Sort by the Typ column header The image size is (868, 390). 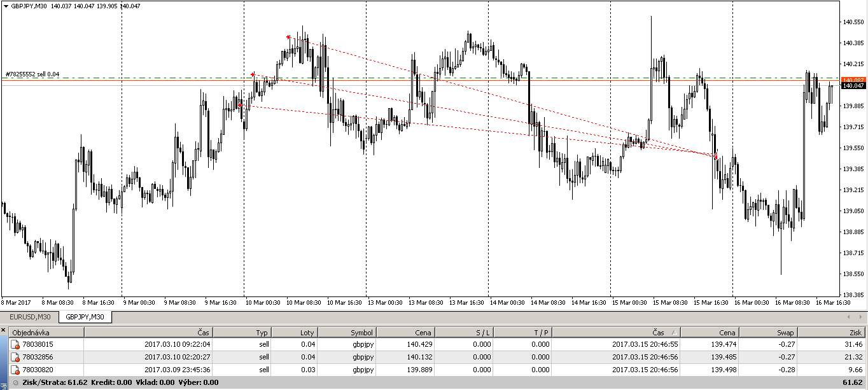242,332
